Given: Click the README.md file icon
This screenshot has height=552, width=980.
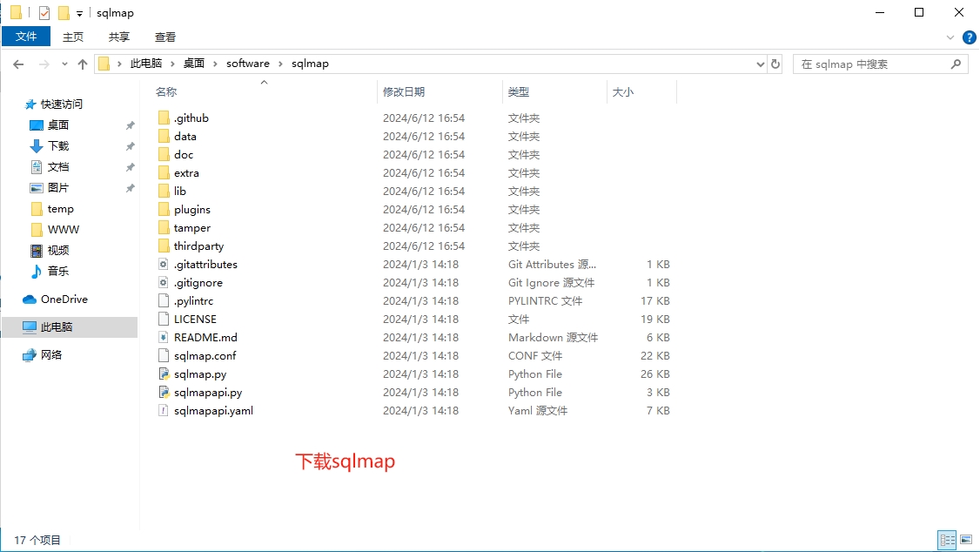Looking at the screenshot, I should coord(164,338).
